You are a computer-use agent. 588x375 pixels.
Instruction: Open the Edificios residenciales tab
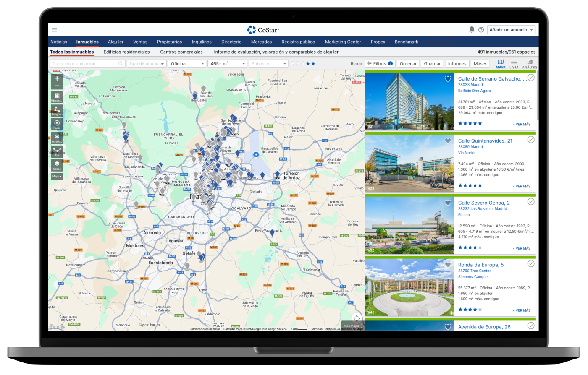(126, 52)
